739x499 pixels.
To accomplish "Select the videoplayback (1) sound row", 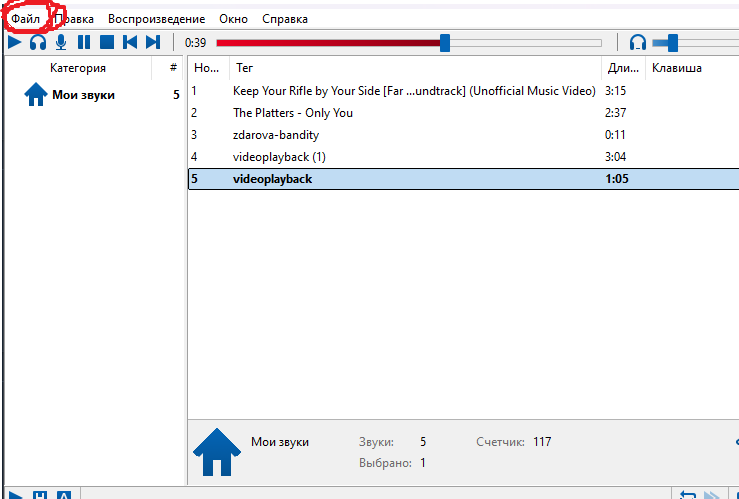I will click(x=463, y=157).
